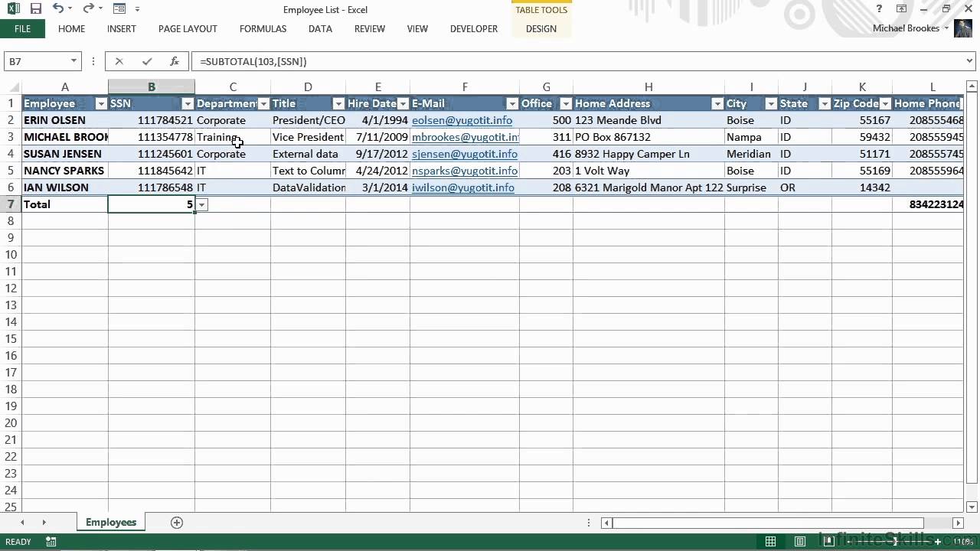980x551 pixels.
Task: Open the Office column filter dropdown
Action: pyautogui.click(x=566, y=103)
